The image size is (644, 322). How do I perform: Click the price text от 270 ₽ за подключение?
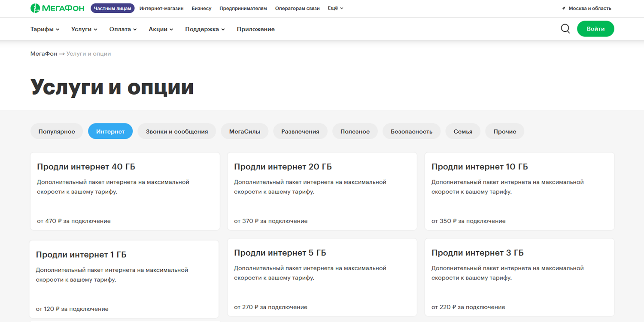point(271,307)
